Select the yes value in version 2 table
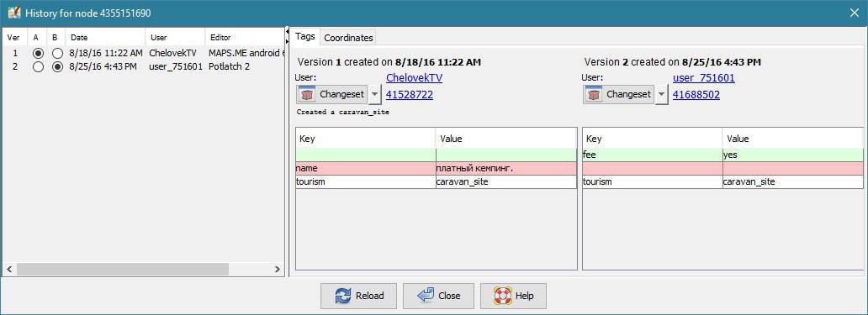The width and height of the screenshot is (868, 315). pos(792,155)
